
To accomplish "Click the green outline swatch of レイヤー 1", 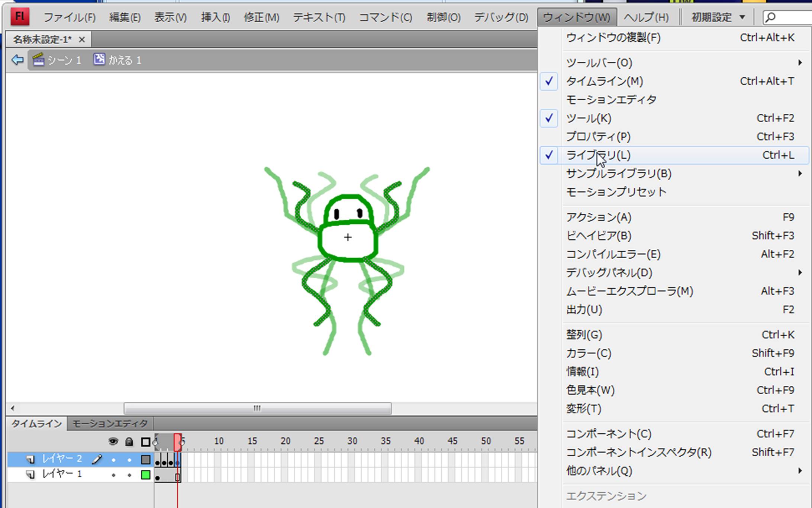I will 145,475.
